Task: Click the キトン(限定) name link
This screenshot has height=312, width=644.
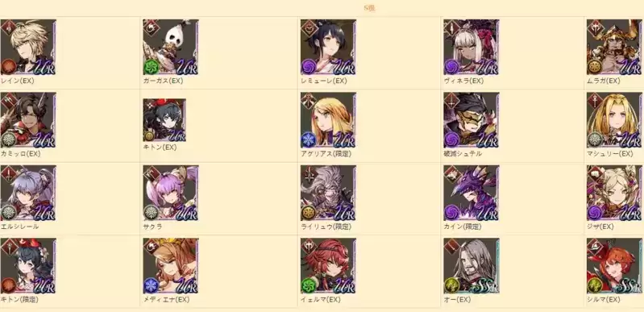Action: [19, 300]
